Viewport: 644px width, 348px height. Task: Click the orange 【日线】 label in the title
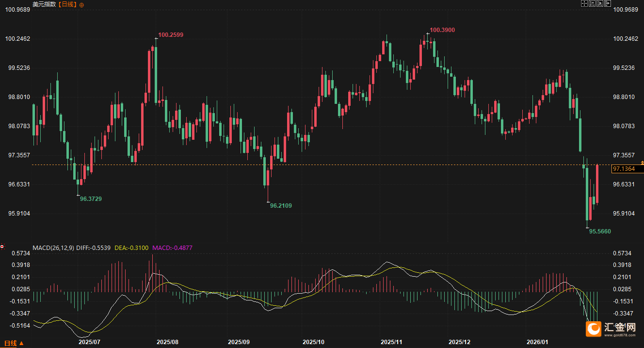coord(67,4)
